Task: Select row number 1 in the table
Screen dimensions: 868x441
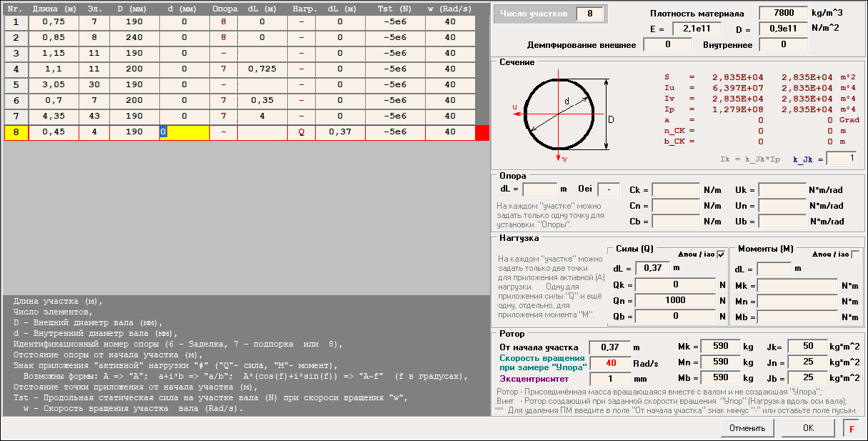Action: tap(16, 21)
